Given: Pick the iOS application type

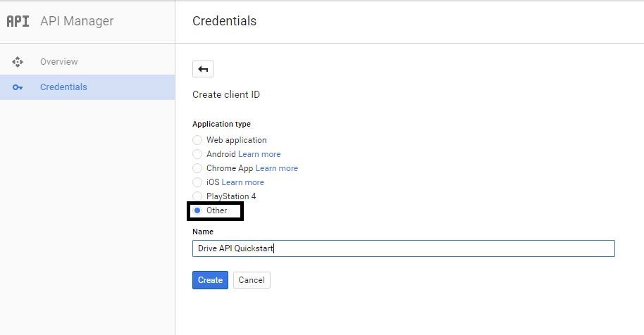Looking at the screenshot, I should coord(197,182).
